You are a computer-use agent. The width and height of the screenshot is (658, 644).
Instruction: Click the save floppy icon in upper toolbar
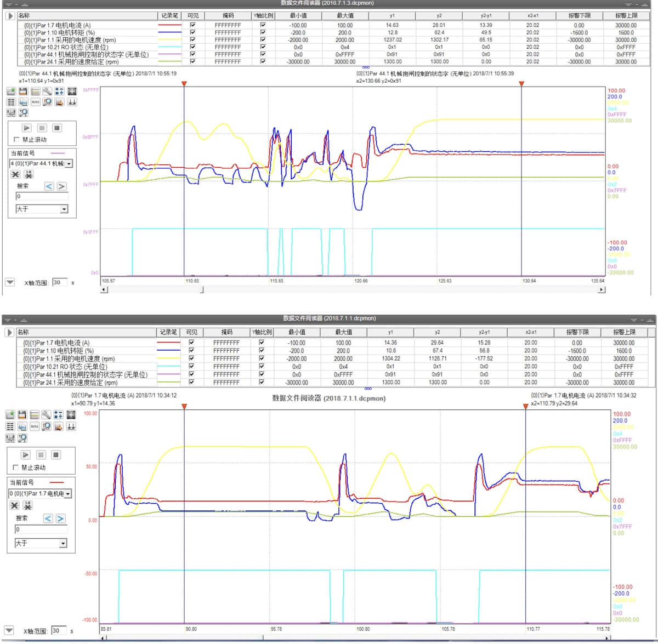[x=23, y=91]
